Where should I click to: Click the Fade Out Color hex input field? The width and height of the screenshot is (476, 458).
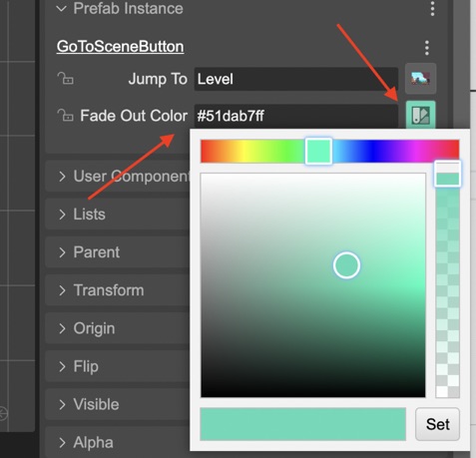pyautogui.click(x=296, y=116)
